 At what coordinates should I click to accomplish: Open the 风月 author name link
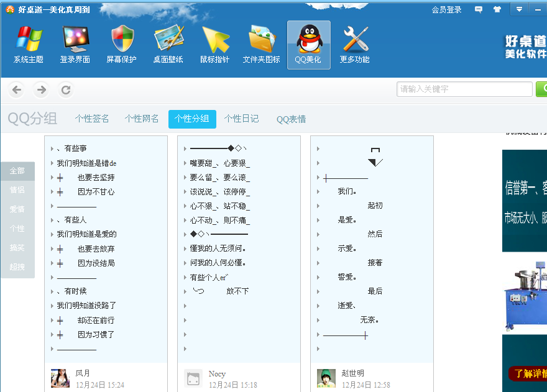83,373
